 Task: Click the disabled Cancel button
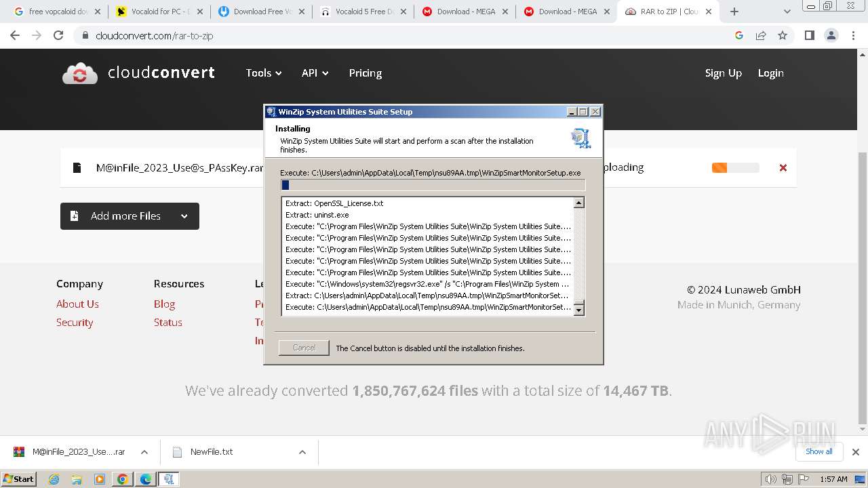click(x=304, y=348)
